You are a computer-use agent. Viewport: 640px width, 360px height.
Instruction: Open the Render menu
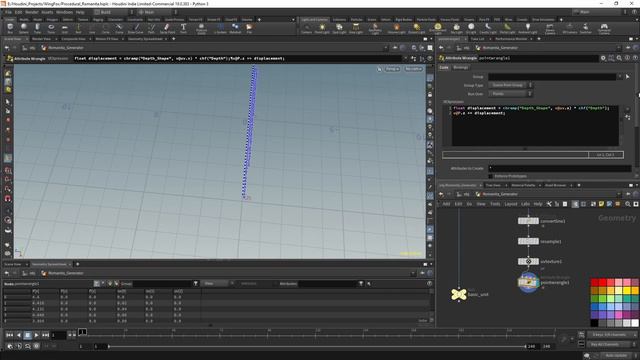(31, 12)
